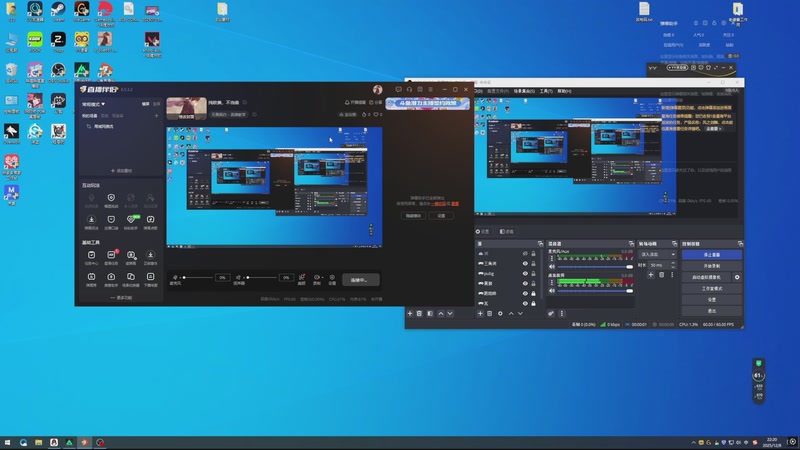Click the tool icon with red notification badge
Viewport: 800px width, 450px height.
click(111, 254)
